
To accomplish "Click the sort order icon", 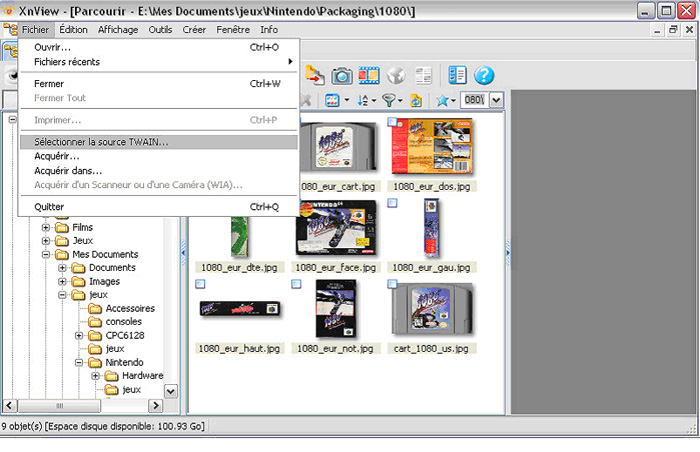I will click(363, 100).
